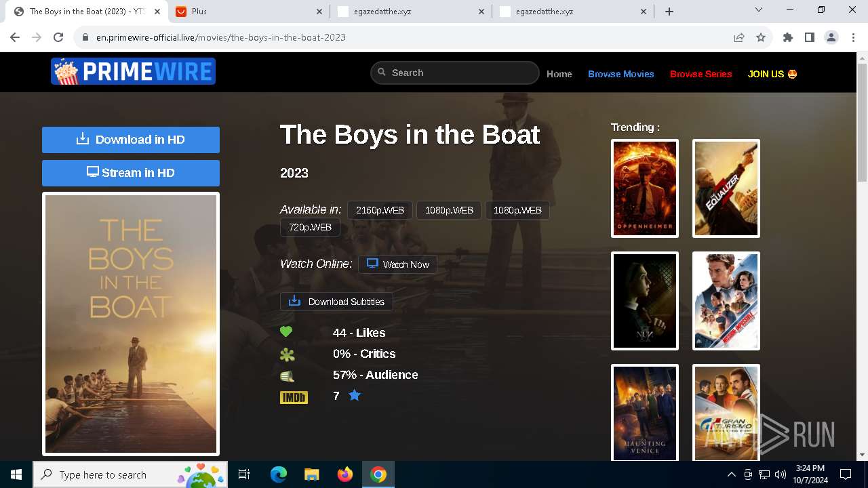Click The Boys in the Boat poster
This screenshot has height=488, width=868.
(131, 324)
